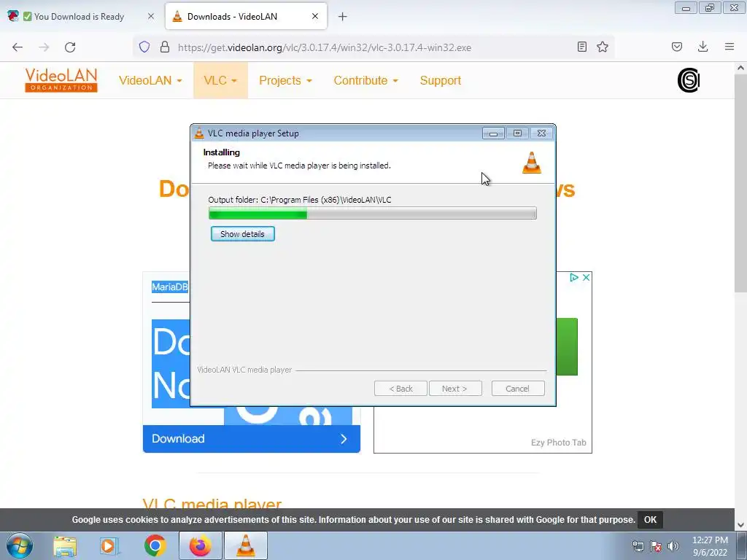Viewport: 747px width, 560px height.
Task: Expand the VideoLAN navigation dropdown
Action: point(150,80)
